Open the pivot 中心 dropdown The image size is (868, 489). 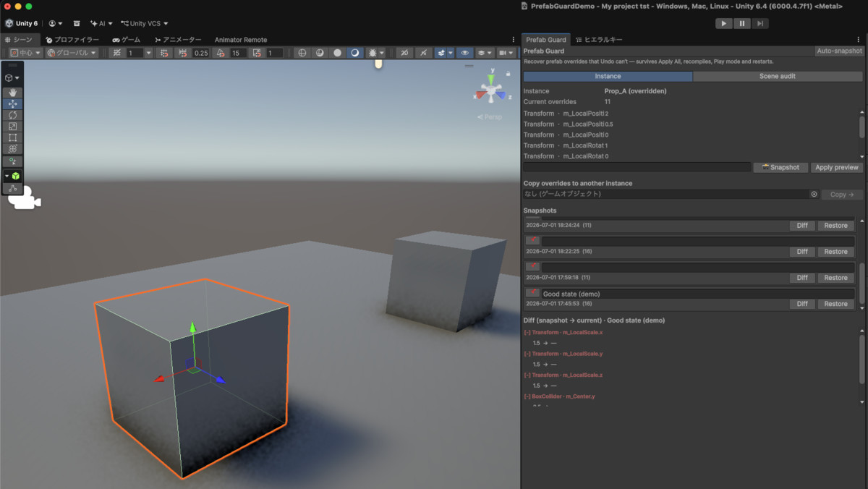click(x=25, y=53)
